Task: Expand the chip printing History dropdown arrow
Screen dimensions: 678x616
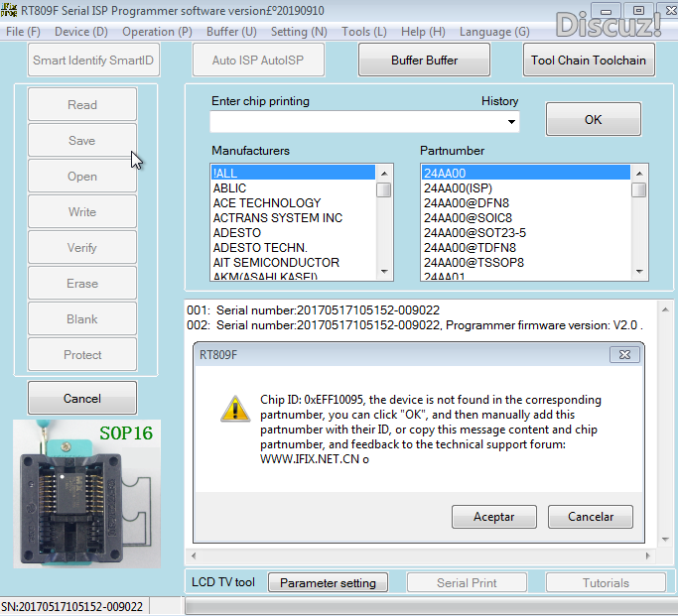Action: point(511,122)
